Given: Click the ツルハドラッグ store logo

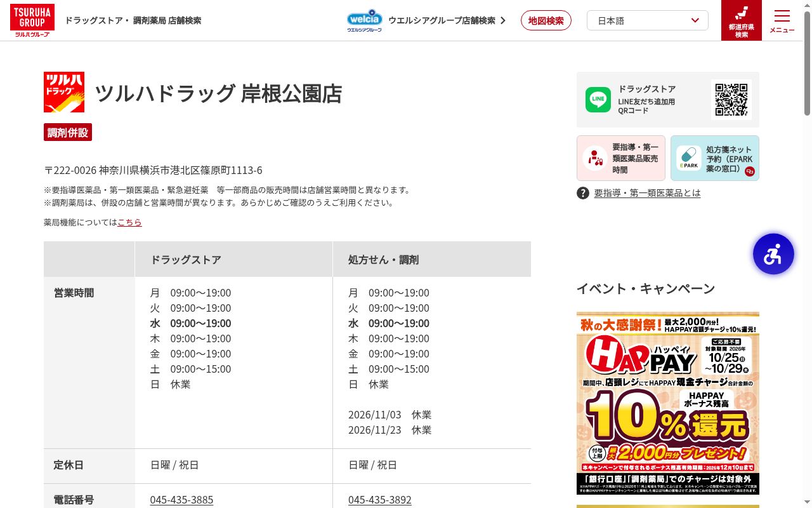Looking at the screenshot, I should pos(64,92).
